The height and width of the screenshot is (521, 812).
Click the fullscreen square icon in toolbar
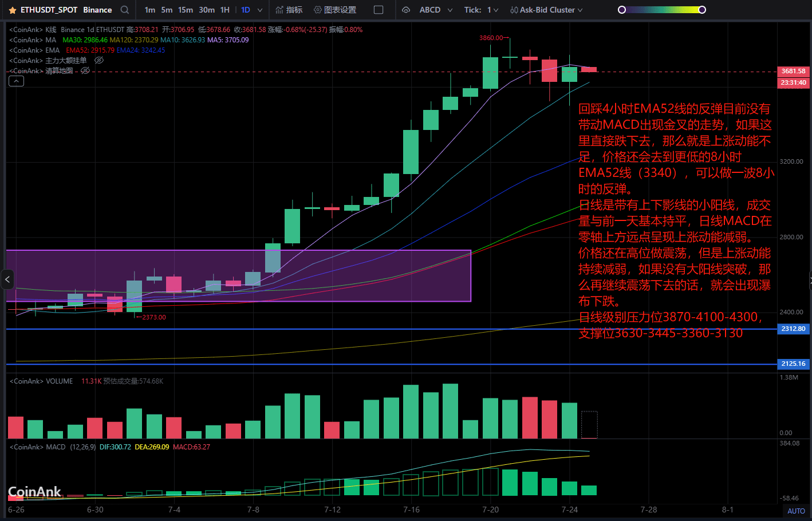379,10
